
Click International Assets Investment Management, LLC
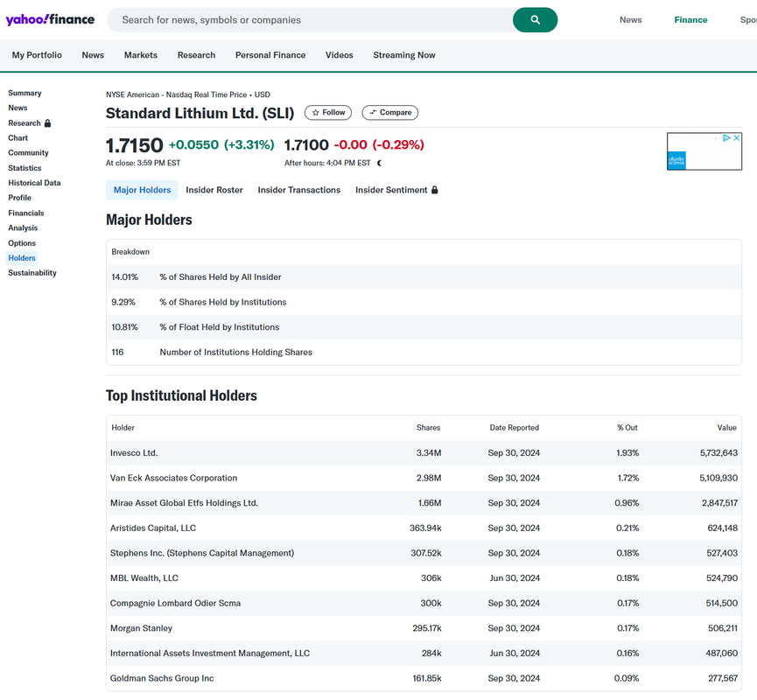pos(210,653)
